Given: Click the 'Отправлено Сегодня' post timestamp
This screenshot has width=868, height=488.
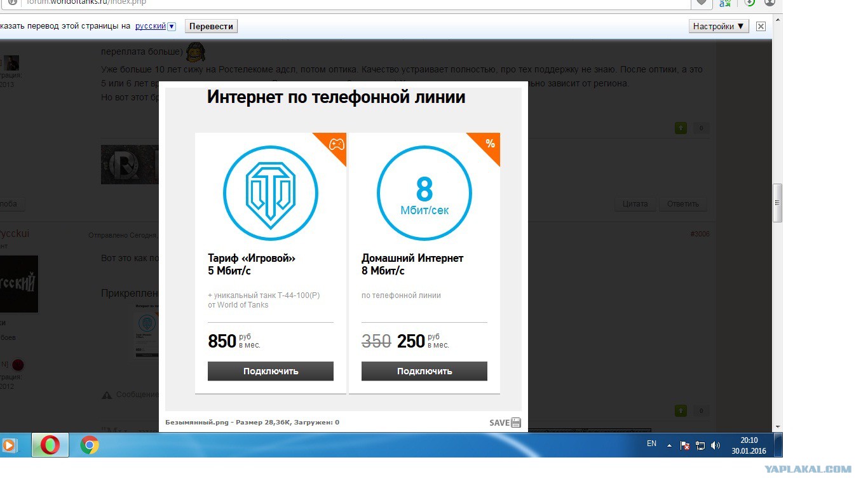Looking at the screenshot, I should pyautogui.click(x=122, y=235).
